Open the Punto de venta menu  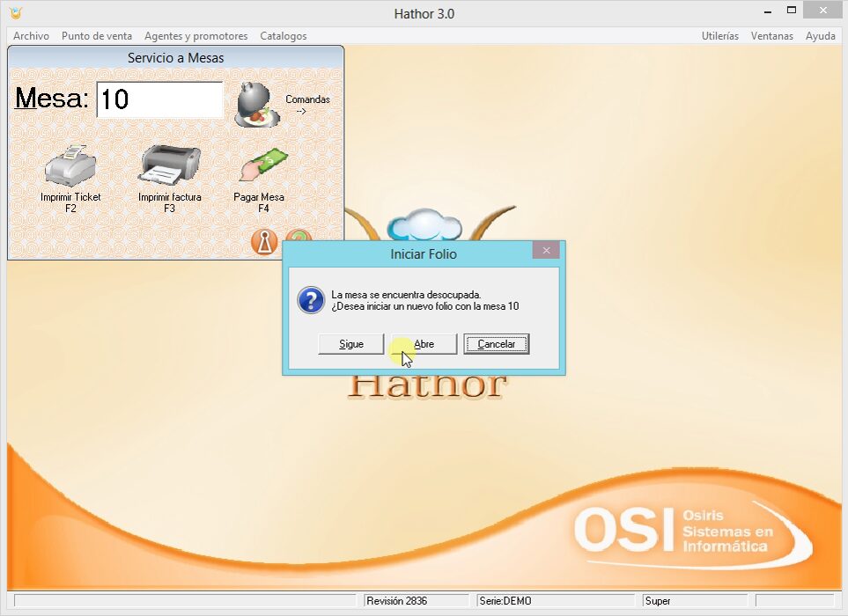[x=97, y=36]
